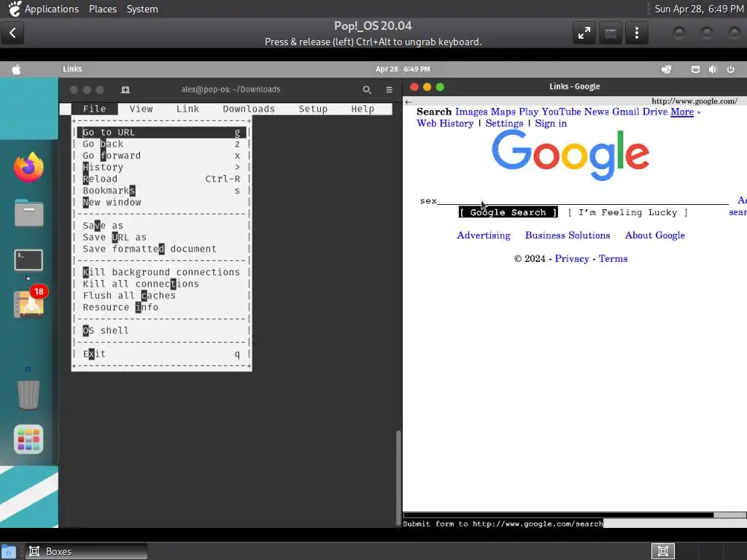Viewport: 747px width, 560px height.
Task: Open the View menu in Links
Action: [141, 109]
